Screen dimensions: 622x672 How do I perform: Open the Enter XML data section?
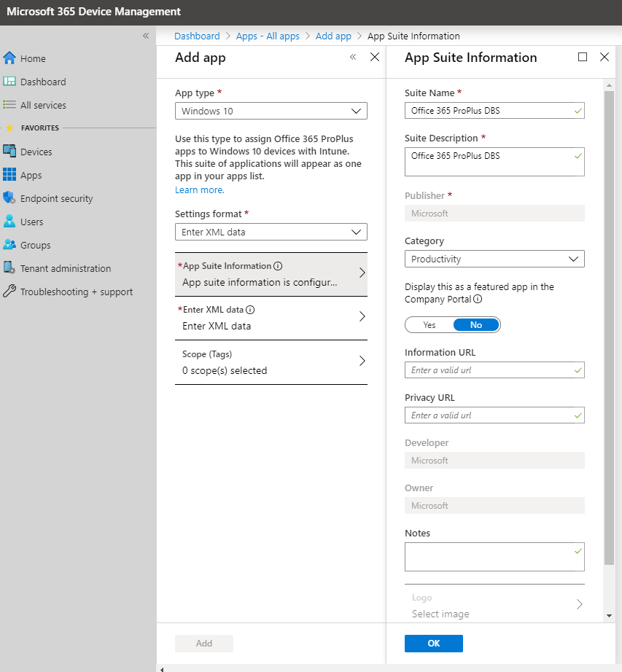point(271,318)
